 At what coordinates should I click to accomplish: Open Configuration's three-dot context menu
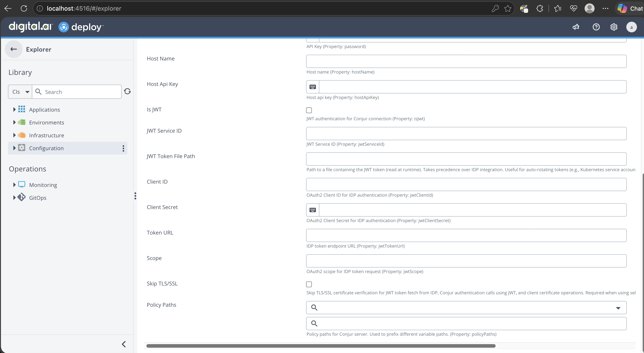123,148
